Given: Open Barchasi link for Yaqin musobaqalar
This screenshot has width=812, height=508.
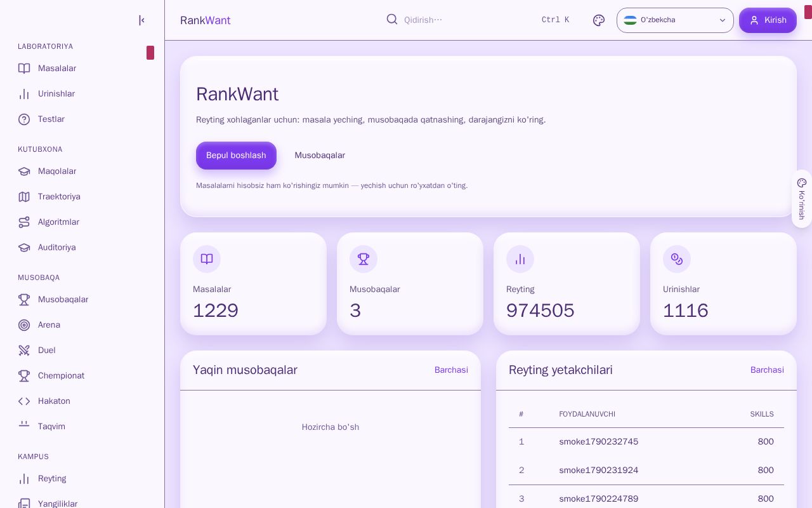Looking at the screenshot, I should [451, 370].
